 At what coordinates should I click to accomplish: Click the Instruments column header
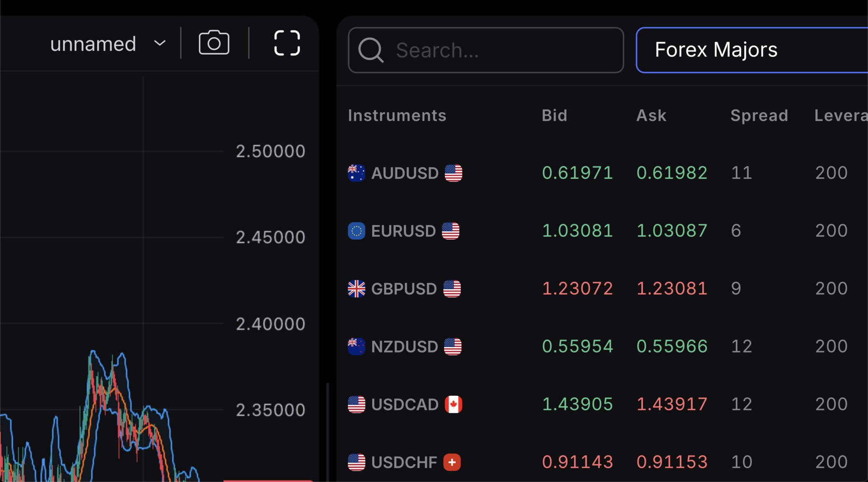[397, 115]
